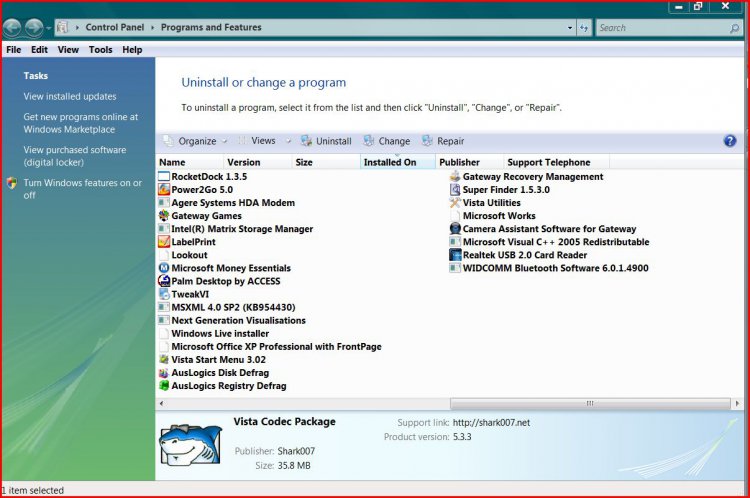
Task: Click the Gateway Games icon
Action: (164, 215)
